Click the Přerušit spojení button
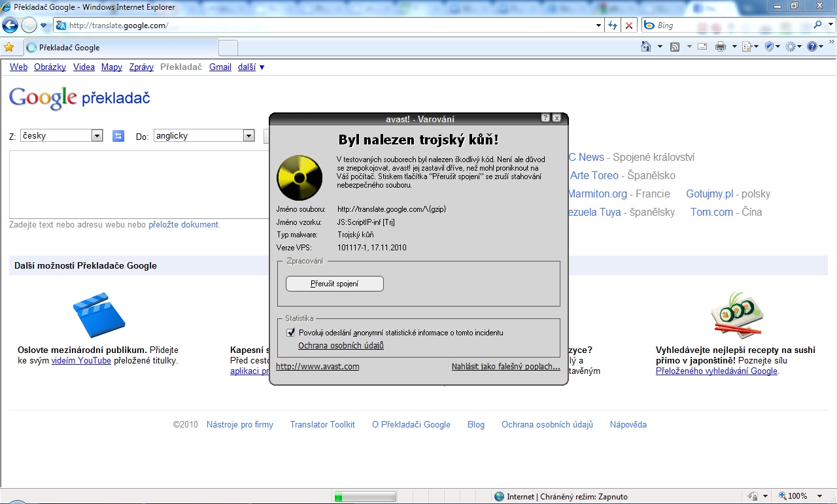The width and height of the screenshot is (837, 504). click(x=335, y=284)
